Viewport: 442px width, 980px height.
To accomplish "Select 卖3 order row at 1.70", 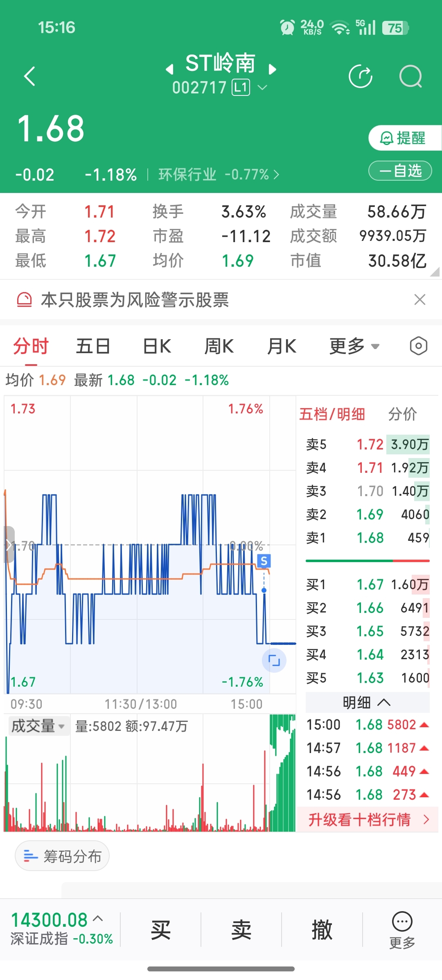I will click(368, 491).
